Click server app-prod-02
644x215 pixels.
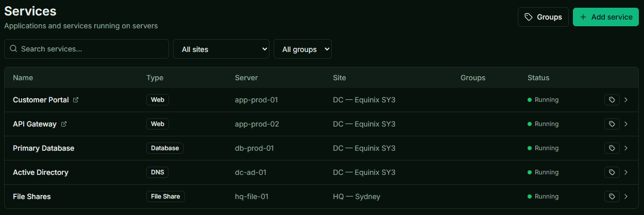coord(257,124)
